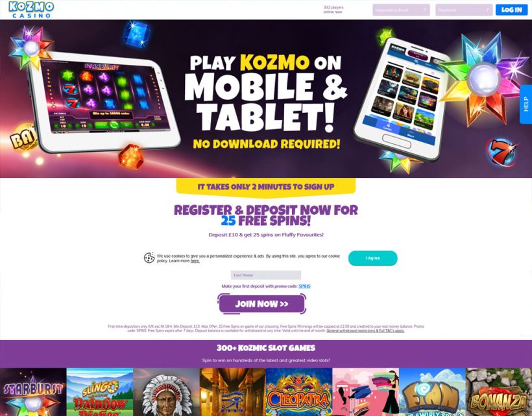Focus the Username or Email field
This screenshot has width=532, height=416.
pyautogui.click(x=401, y=10)
